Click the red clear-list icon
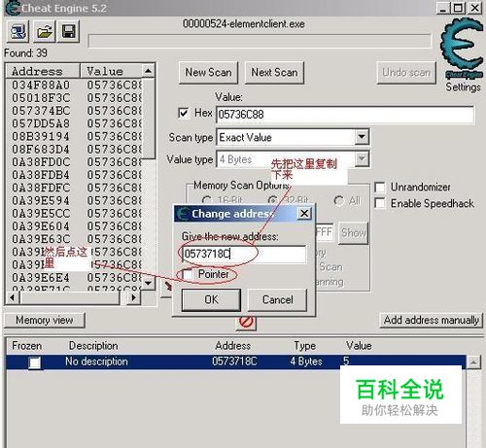Image resolution: width=486 pixels, height=448 pixels. [x=246, y=322]
